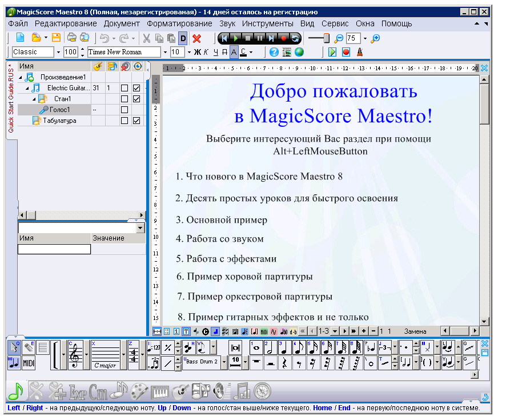Open the Помощь menu
This screenshot has width=506, height=420.
[x=396, y=23]
